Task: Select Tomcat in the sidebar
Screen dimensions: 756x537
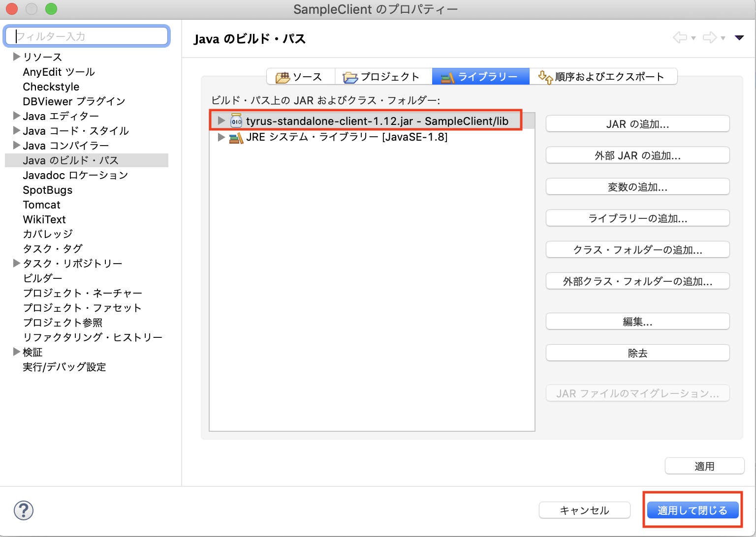Action: pos(41,205)
